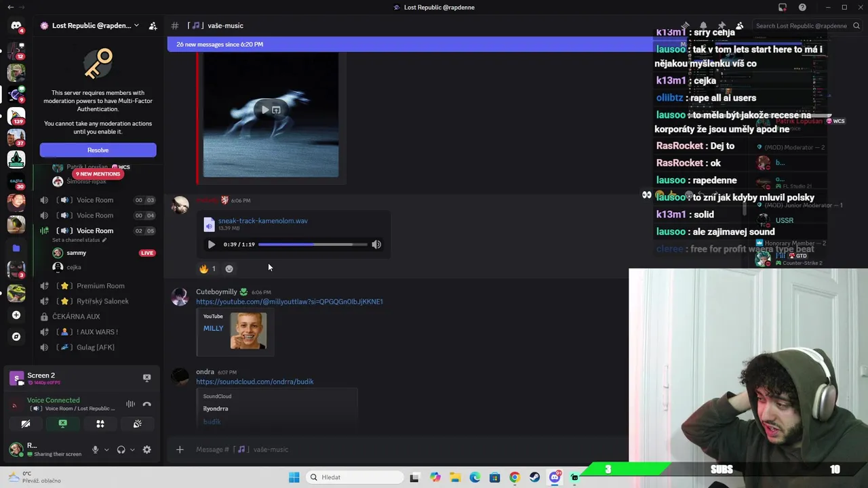
Task: Toggle microphone mute
Action: (x=95, y=449)
